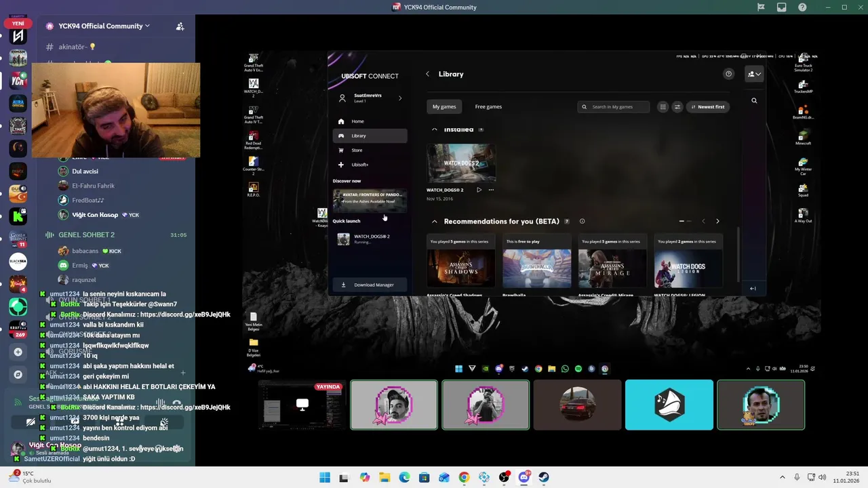Click the taskbar microphone icon
The width and height of the screenshot is (868, 488).
[797, 477]
